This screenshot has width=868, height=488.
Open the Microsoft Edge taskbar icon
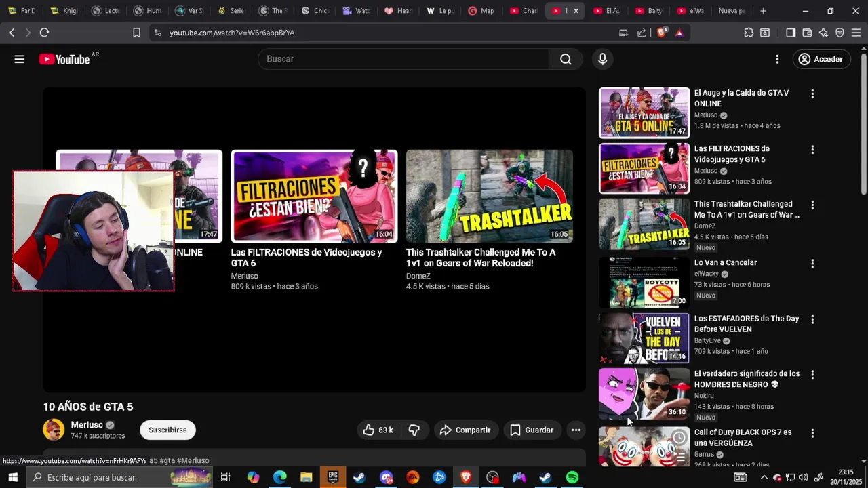(x=279, y=477)
